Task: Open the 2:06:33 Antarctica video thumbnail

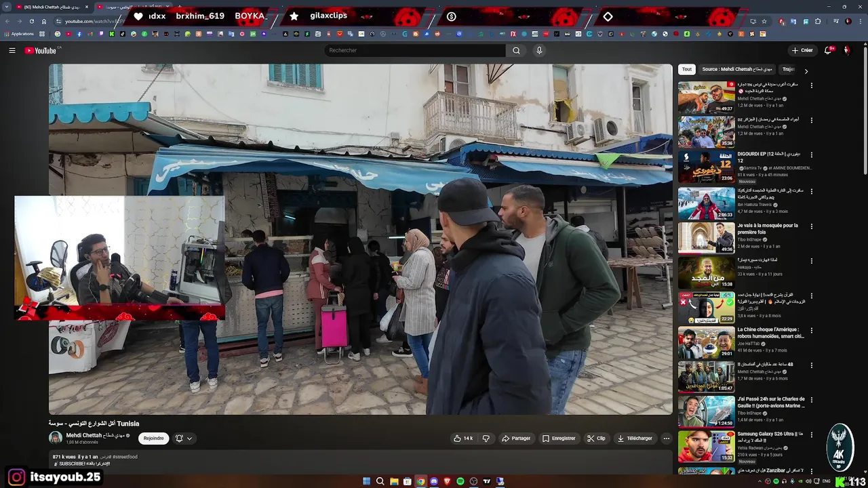Action: coord(706,203)
